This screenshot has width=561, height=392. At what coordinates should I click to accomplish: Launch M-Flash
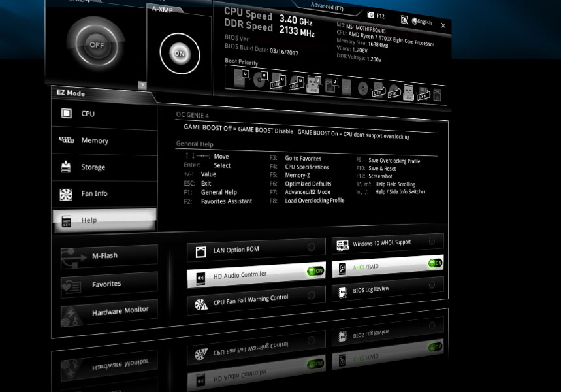[109, 256]
